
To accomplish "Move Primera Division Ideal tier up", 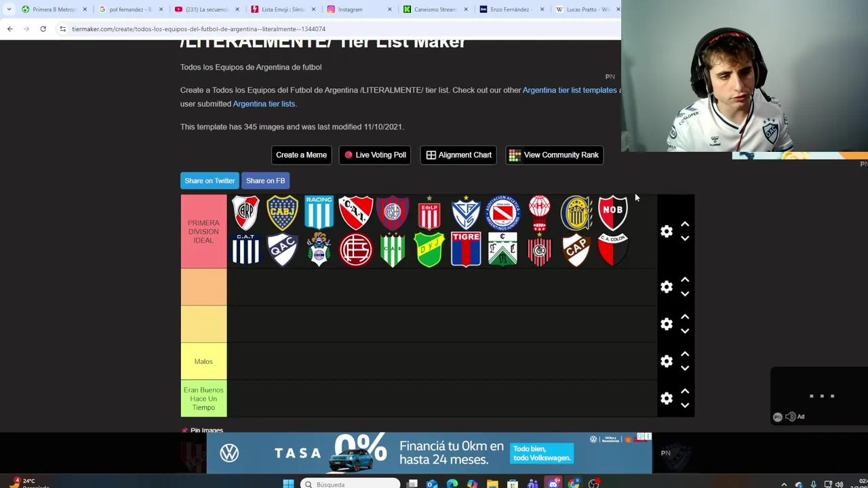I will tap(685, 224).
